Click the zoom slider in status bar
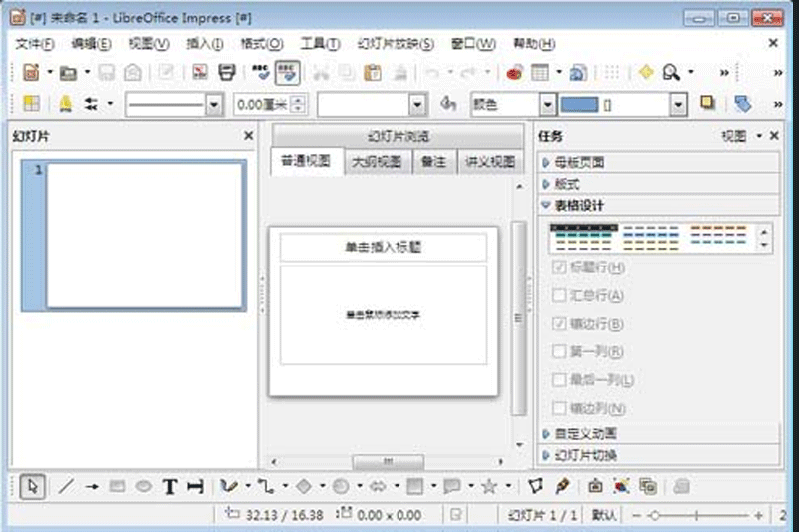799x532 pixels. pos(703,515)
